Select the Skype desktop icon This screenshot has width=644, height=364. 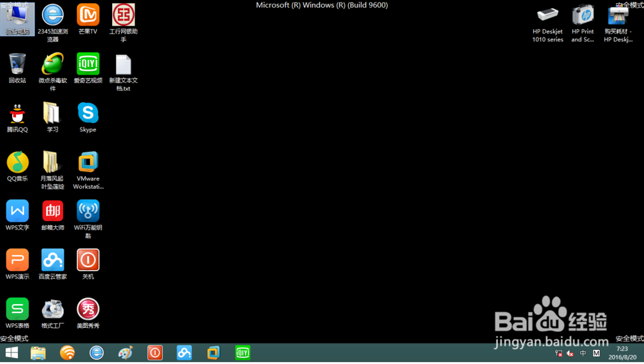pyautogui.click(x=88, y=117)
